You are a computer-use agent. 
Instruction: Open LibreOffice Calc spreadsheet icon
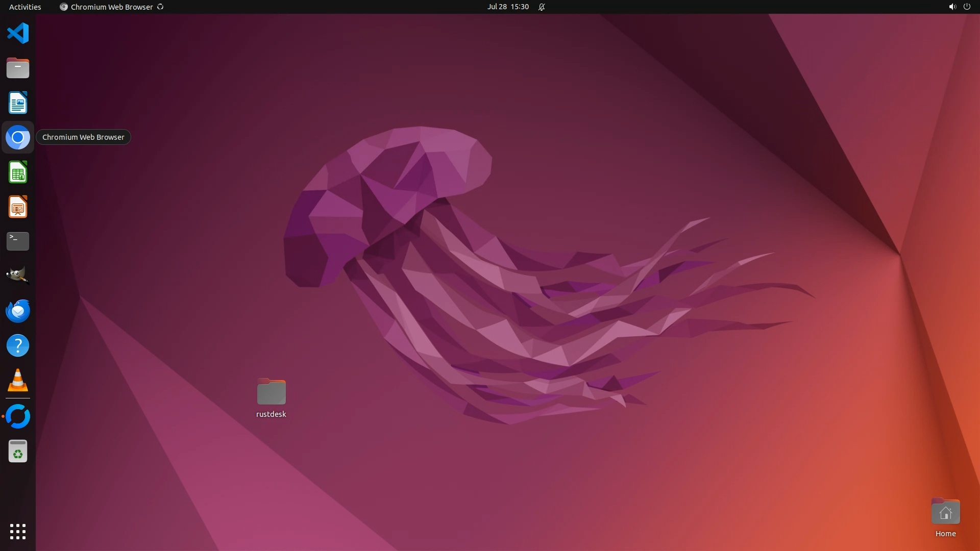click(x=18, y=172)
